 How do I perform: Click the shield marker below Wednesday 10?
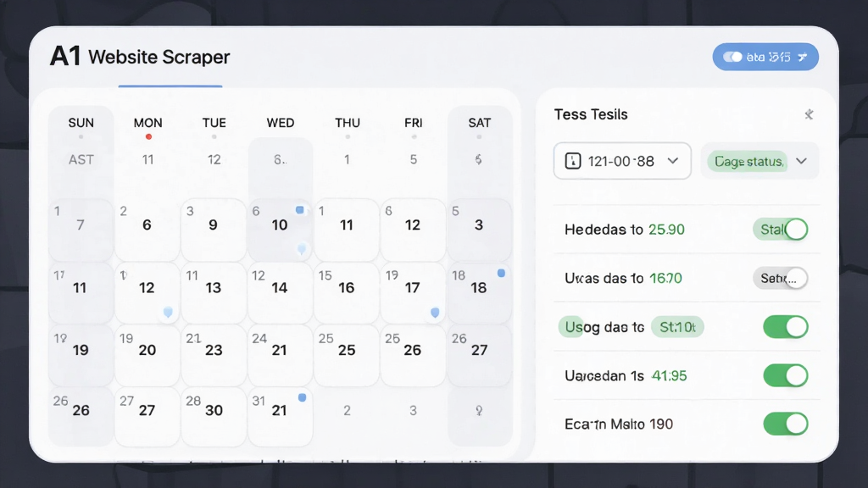302,249
